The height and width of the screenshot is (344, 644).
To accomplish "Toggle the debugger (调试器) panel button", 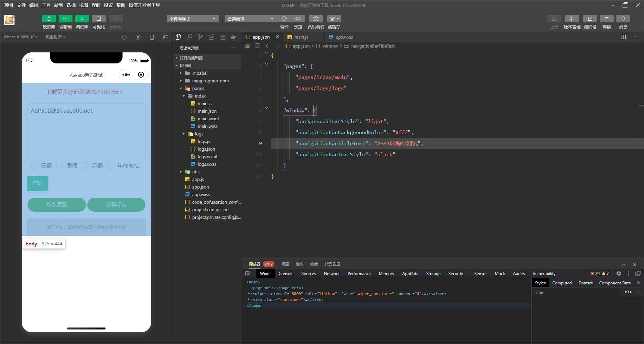I will [82, 19].
